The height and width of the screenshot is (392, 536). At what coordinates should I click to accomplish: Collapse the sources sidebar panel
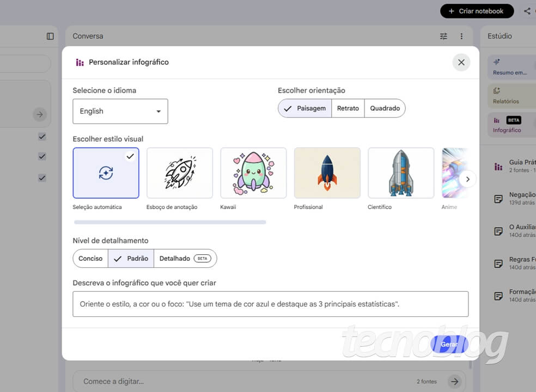[50, 36]
